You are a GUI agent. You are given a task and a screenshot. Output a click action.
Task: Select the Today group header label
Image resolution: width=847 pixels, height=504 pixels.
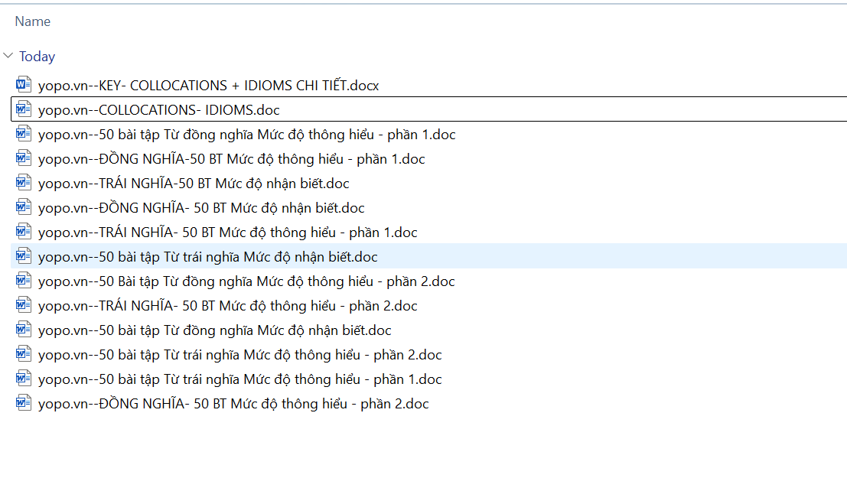click(x=37, y=57)
